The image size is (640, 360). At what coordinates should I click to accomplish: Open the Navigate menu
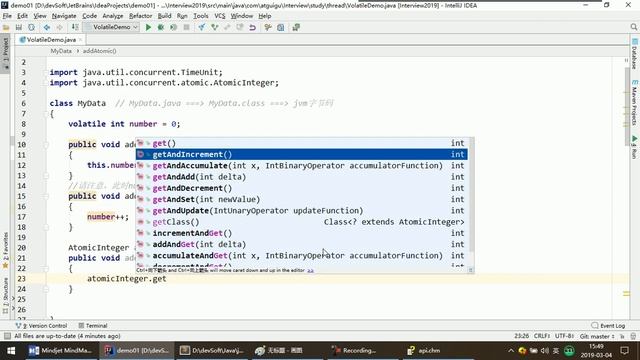coord(64,16)
